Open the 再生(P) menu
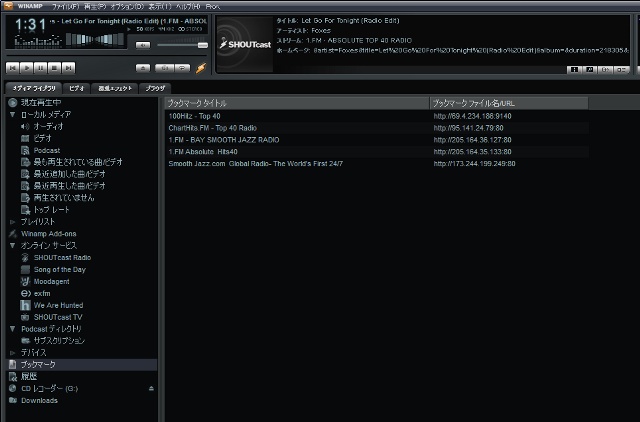The width and height of the screenshot is (640, 422). 95,7
